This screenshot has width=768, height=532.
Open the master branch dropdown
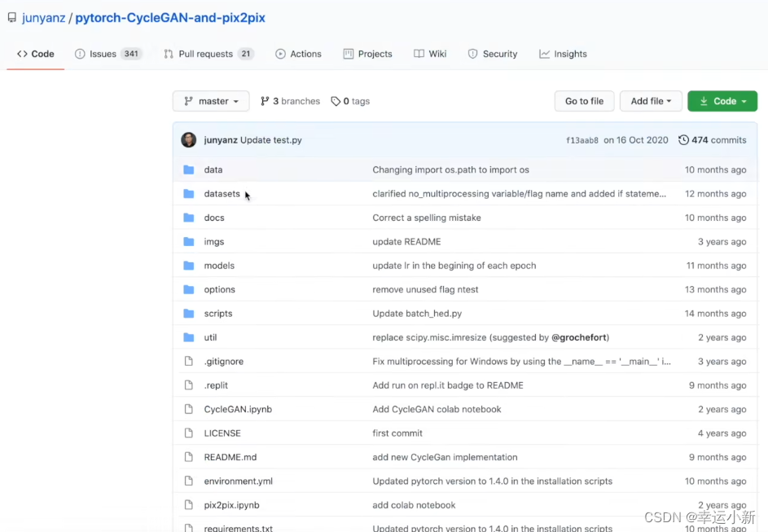(x=211, y=101)
